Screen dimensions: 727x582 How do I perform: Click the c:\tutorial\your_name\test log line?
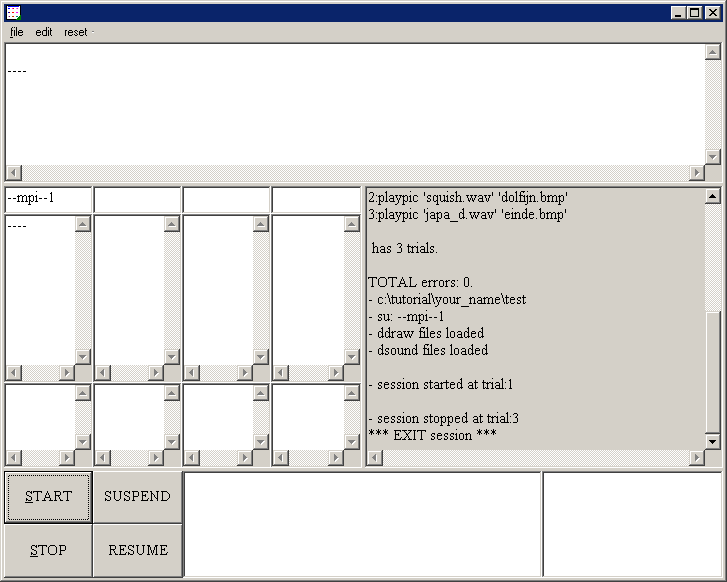coord(447,300)
